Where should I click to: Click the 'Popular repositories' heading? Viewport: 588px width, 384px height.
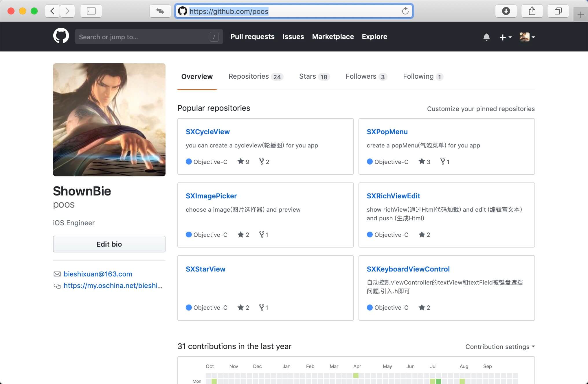tap(214, 108)
